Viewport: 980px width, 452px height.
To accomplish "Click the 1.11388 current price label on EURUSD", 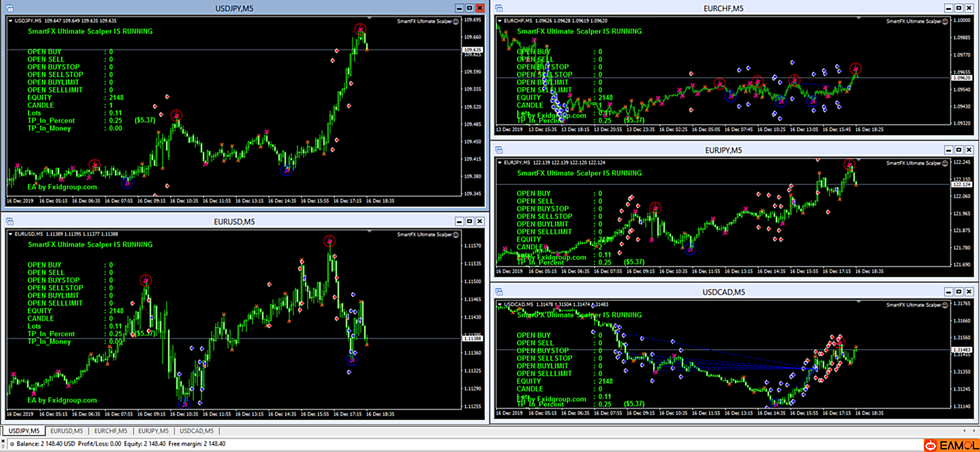I will [x=472, y=339].
